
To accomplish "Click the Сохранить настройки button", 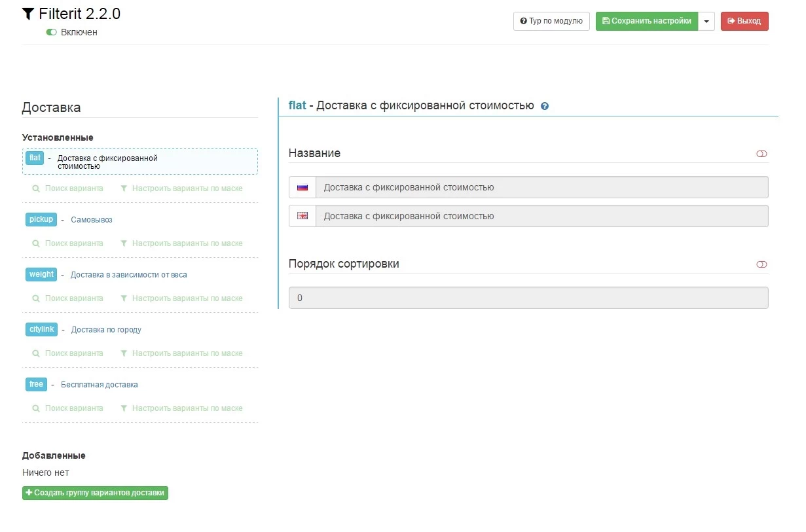I will [647, 22].
